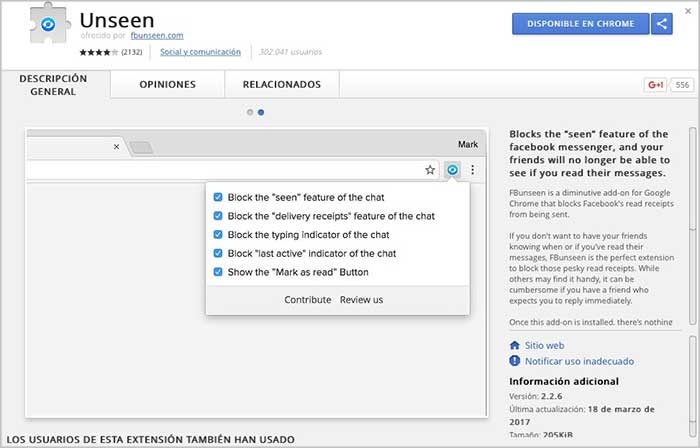This screenshot has height=448, width=700.
Task: Open the fbunseen.com link
Action: [157, 35]
